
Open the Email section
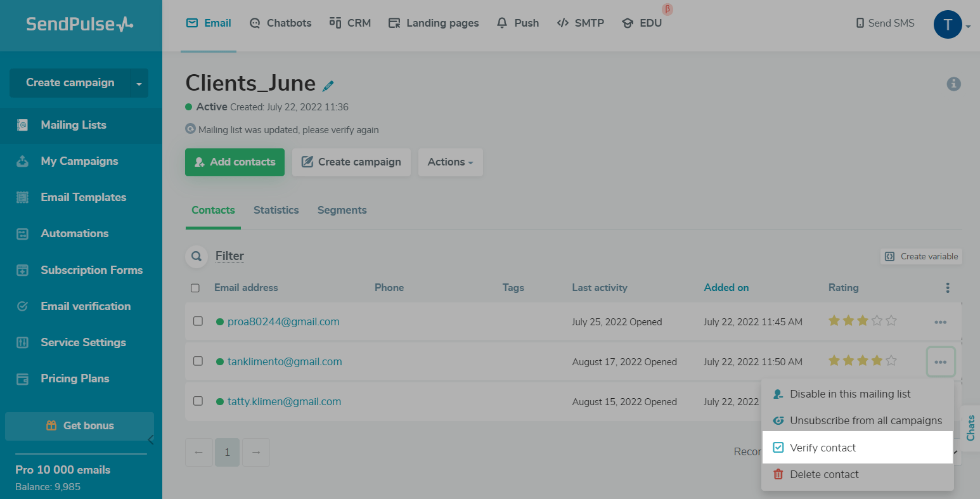[209, 23]
